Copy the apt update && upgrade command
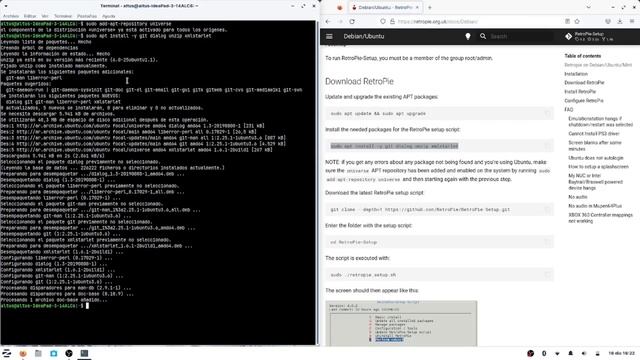 point(547,113)
